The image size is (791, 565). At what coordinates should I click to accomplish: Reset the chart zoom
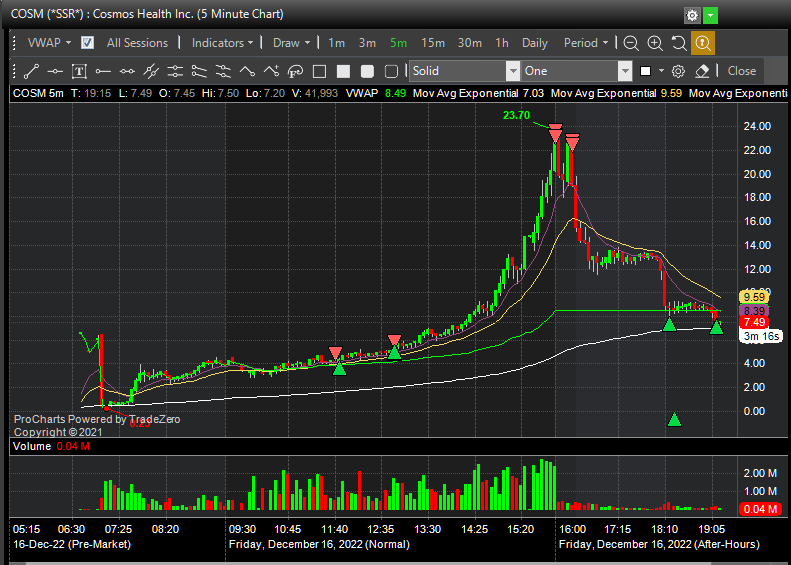679,43
